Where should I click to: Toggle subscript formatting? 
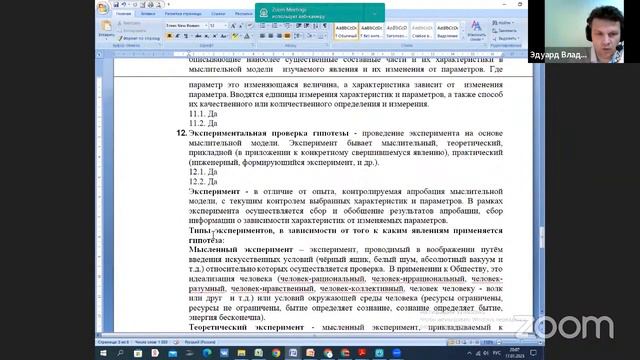click(207, 36)
